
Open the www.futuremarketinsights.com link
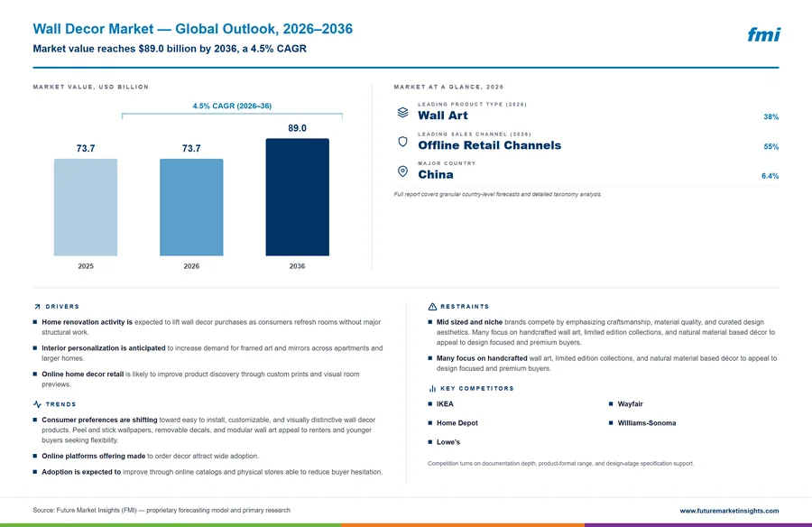(x=729, y=511)
